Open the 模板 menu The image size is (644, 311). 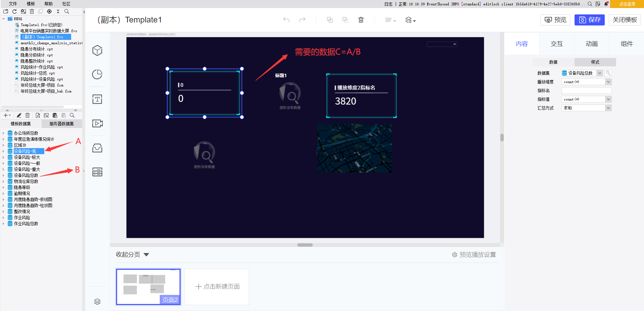click(31, 4)
